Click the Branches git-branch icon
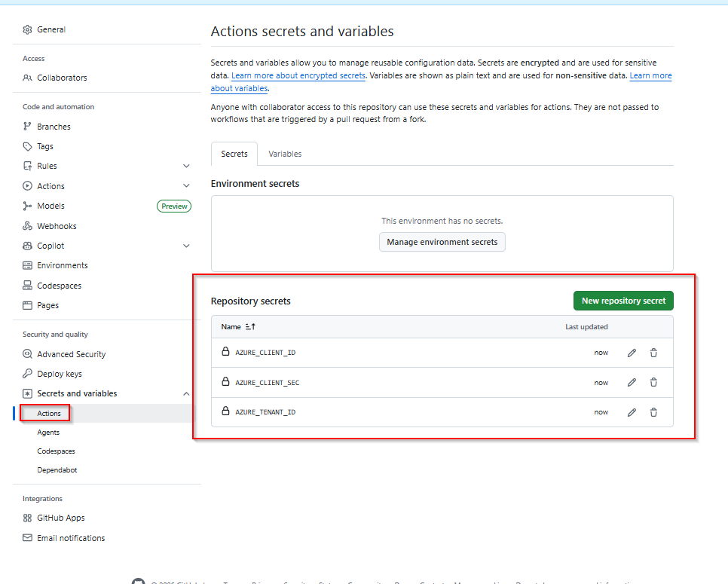 [27, 127]
